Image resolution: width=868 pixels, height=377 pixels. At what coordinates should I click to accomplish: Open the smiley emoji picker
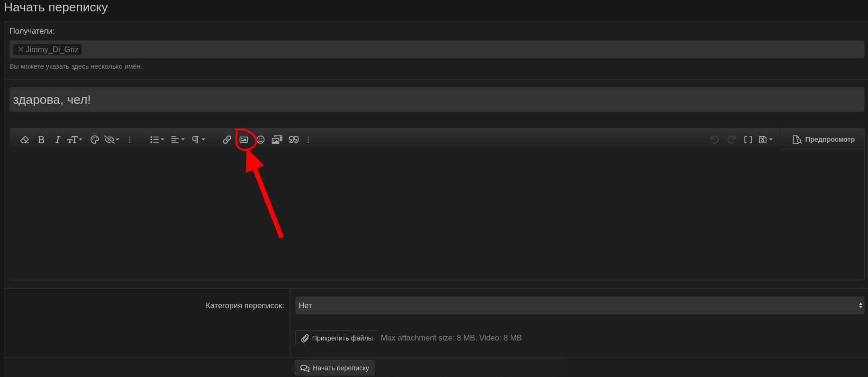[x=261, y=139]
